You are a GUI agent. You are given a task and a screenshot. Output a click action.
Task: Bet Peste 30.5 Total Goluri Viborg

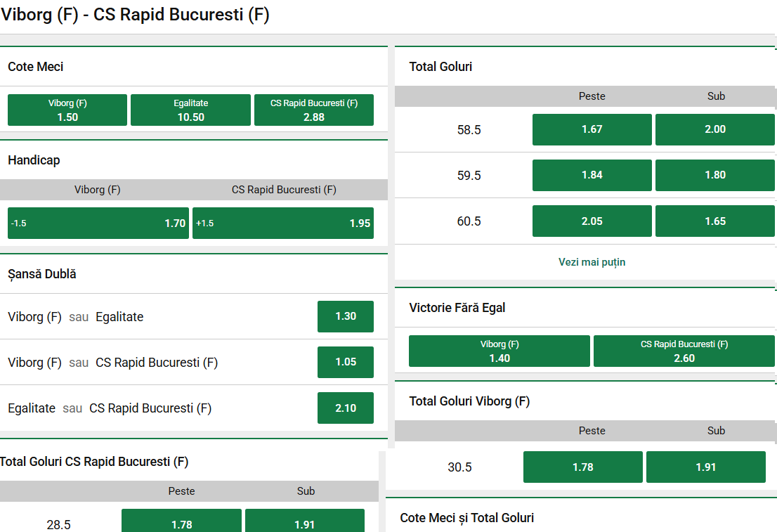pyautogui.click(x=582, y=467)
